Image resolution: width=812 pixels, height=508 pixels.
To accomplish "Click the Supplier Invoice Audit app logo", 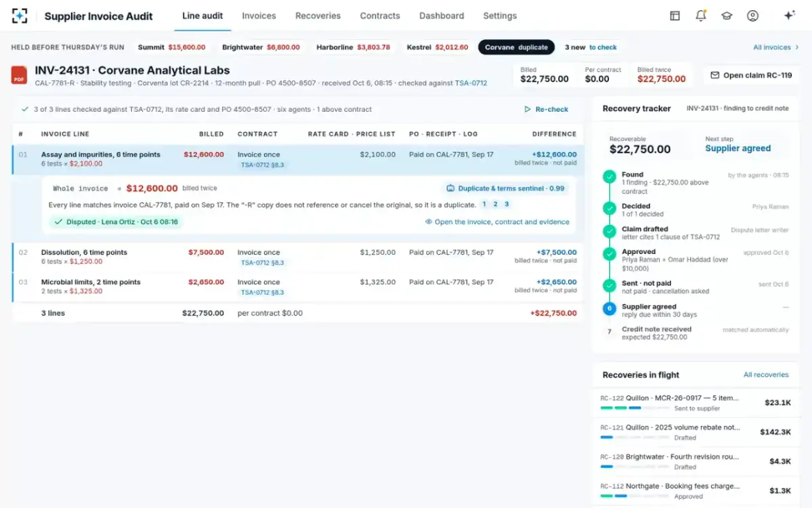I will pos(20,16).
